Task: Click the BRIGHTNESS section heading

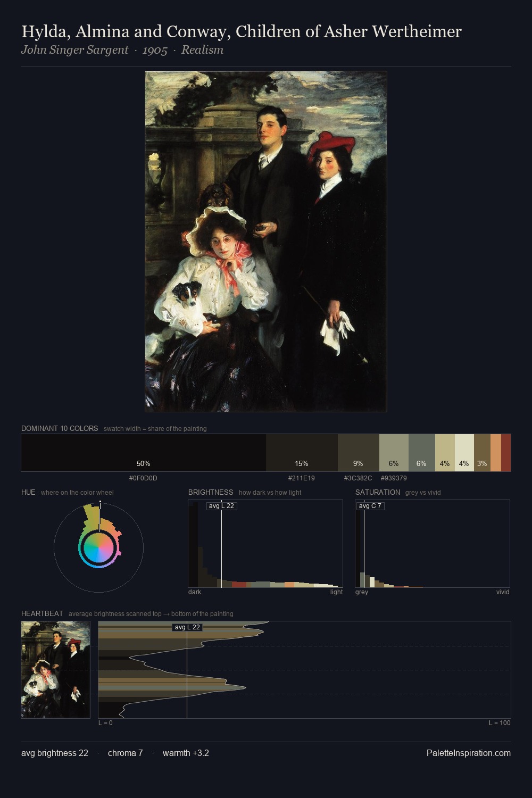Action: [x=211, y=492]
